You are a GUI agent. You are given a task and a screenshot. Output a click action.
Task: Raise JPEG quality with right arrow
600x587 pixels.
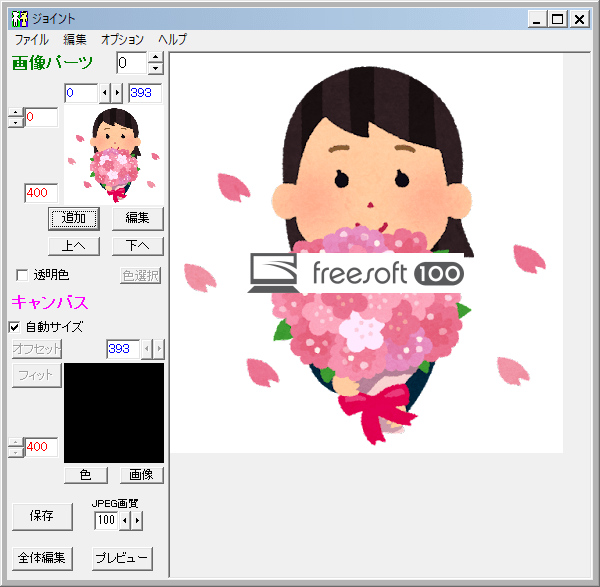137,520
